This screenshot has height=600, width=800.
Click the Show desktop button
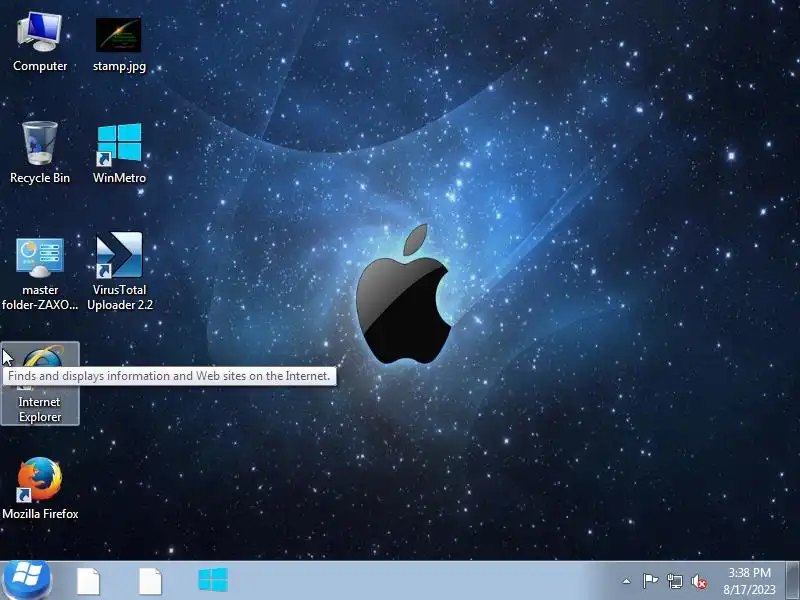pos(793,581)
